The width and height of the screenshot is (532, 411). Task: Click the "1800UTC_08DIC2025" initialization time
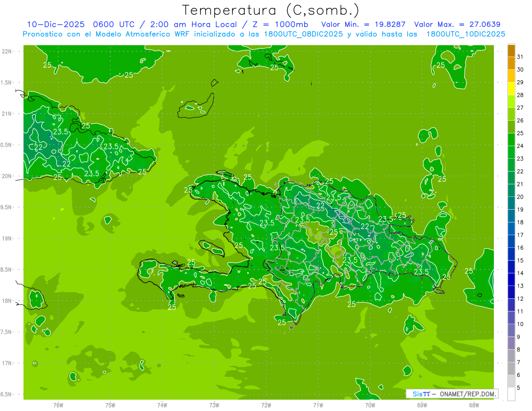[302, 34]
